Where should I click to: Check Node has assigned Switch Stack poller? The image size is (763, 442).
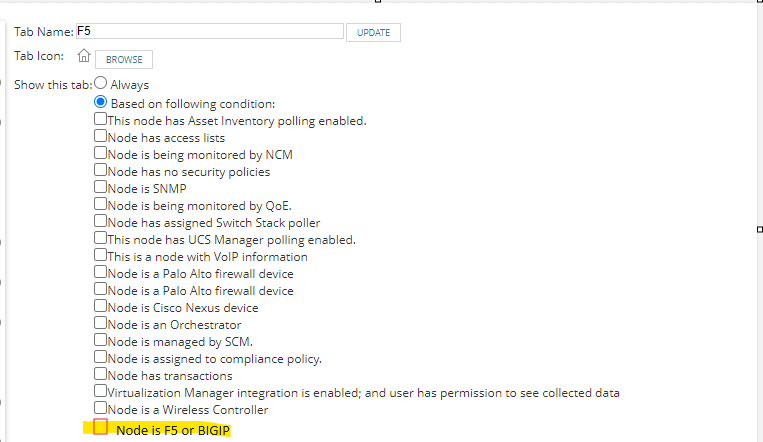coord(100,221)
